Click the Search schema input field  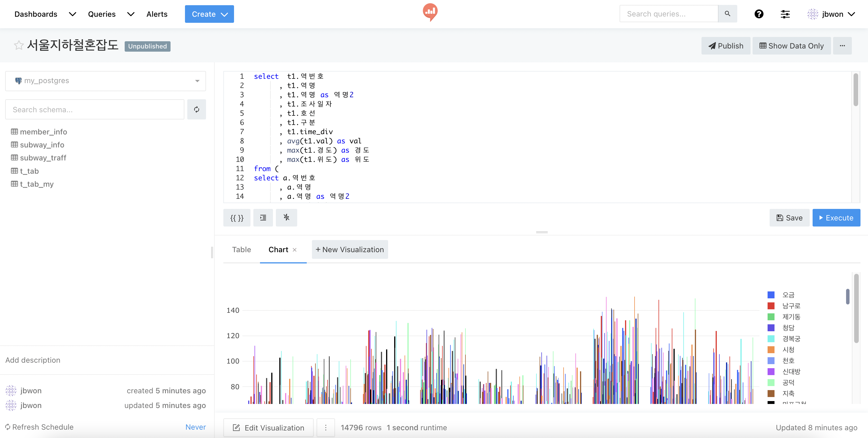[x=95, y=110]
